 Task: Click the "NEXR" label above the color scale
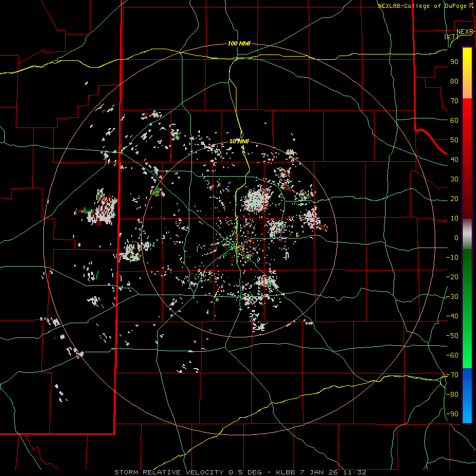(465, 32)
